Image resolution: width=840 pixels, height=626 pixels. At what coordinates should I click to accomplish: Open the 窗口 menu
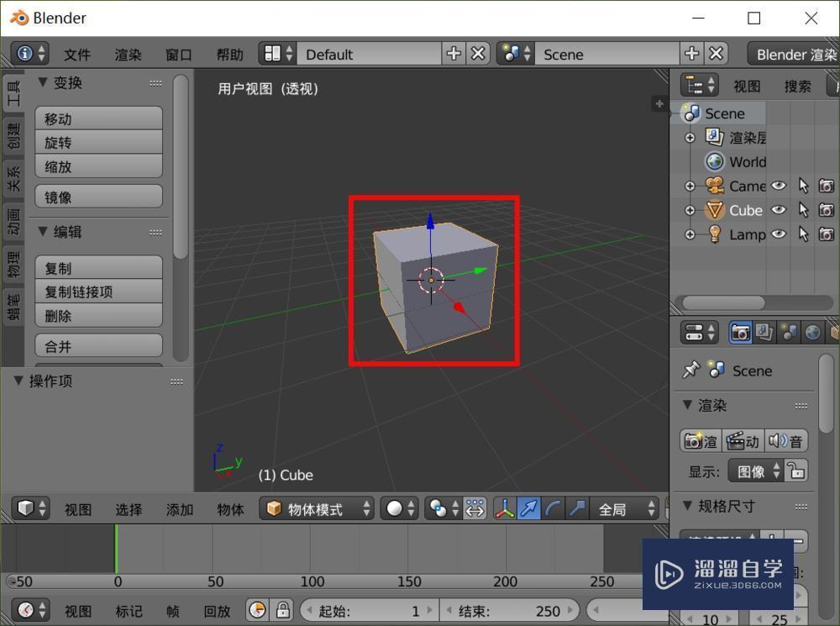click(179, 55)
